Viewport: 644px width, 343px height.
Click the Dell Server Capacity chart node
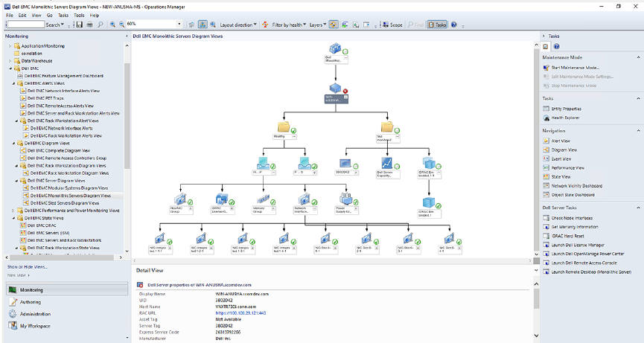pyautogui.click(x=387, y=163)
